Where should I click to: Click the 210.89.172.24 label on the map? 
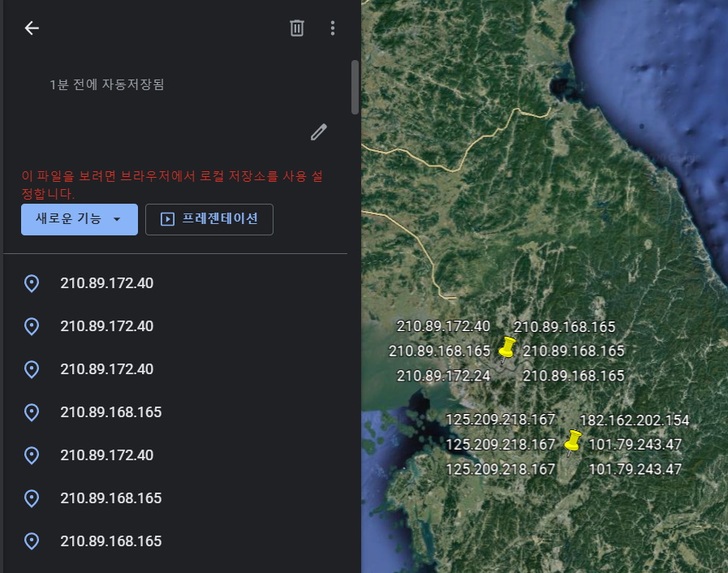coord(443,376)
